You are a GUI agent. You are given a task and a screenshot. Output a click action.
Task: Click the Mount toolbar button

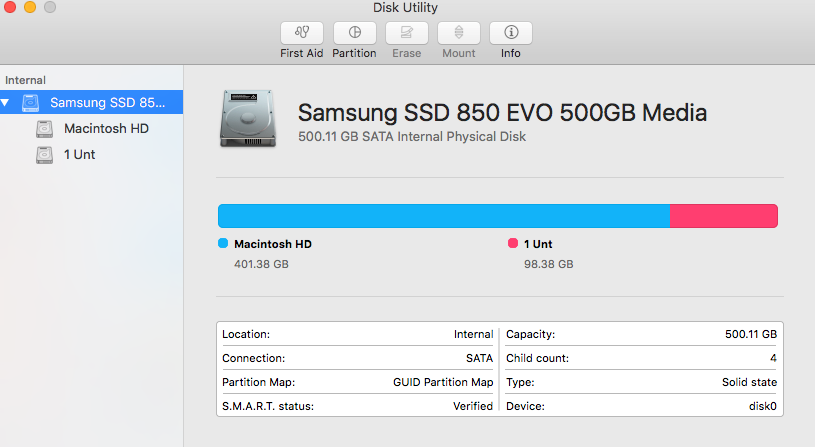(x=458, y=33)
